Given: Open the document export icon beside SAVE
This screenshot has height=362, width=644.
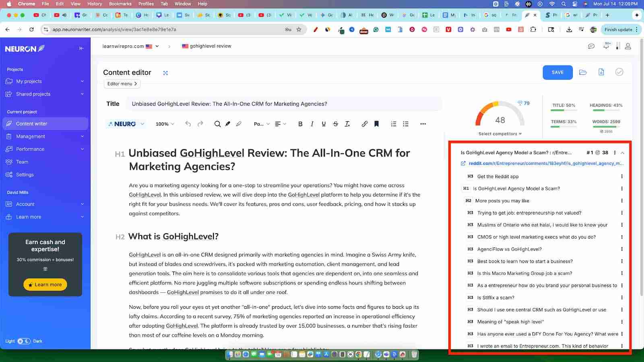Looking at the screenshot, I should pos(601,72).
